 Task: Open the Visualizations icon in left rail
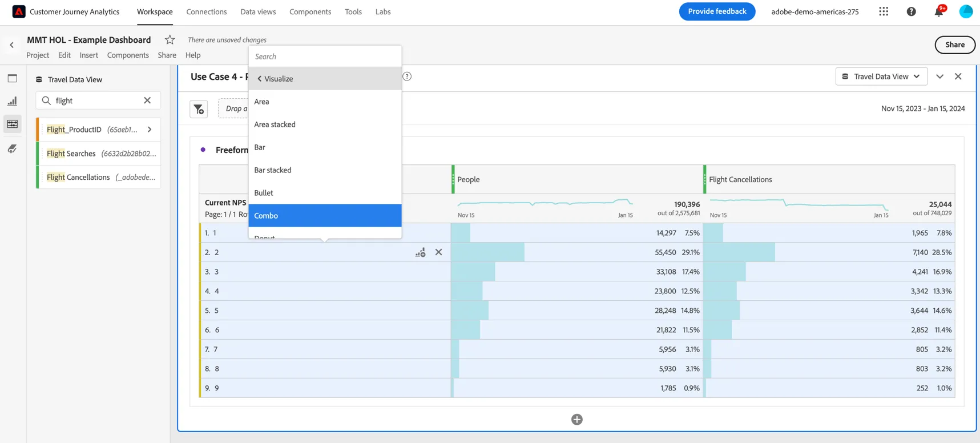[x=13, y=101]
